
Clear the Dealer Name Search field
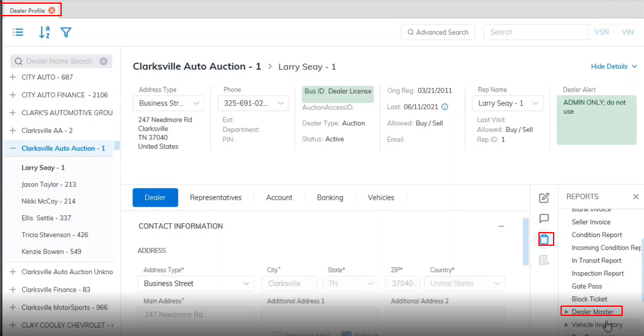click(104, 61)
